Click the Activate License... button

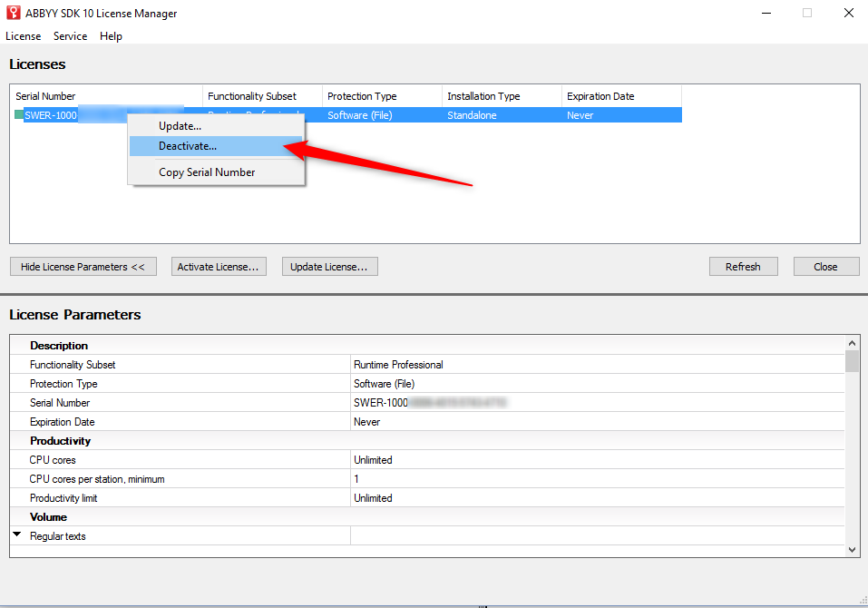219,267
